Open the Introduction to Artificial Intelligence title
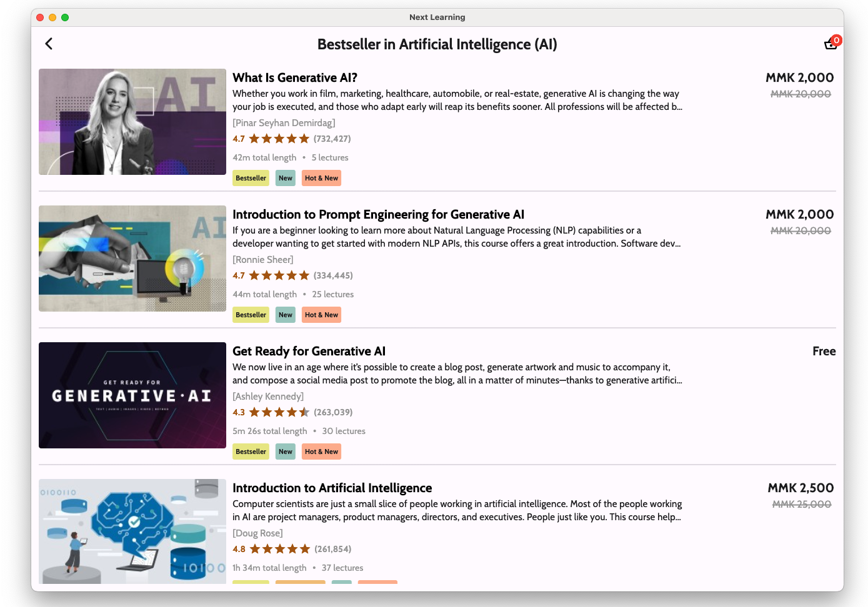Screen dimensions: 868x607 tap(332, 488)
